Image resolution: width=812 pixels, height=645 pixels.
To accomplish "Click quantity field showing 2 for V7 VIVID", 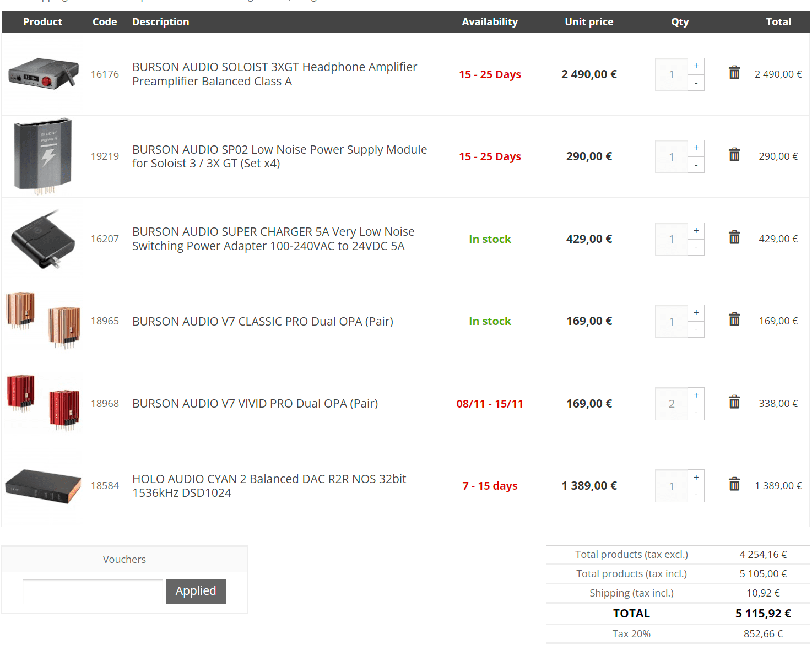I will 672,404.
